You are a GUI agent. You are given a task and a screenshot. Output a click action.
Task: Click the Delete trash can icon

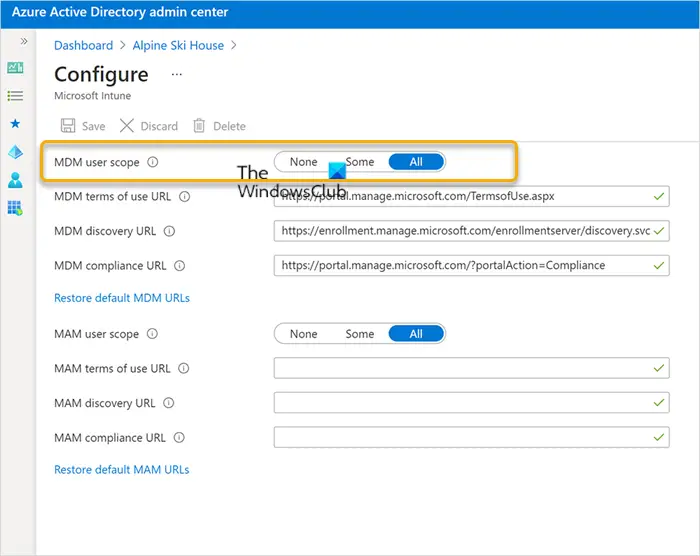tap(199, 125)
